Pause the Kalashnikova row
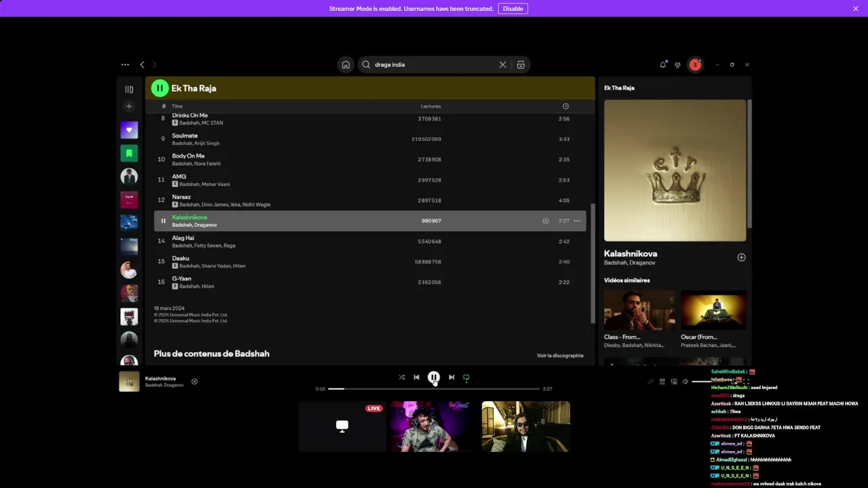Viewport: 868px width, 488px height. [x=163, y=221]
